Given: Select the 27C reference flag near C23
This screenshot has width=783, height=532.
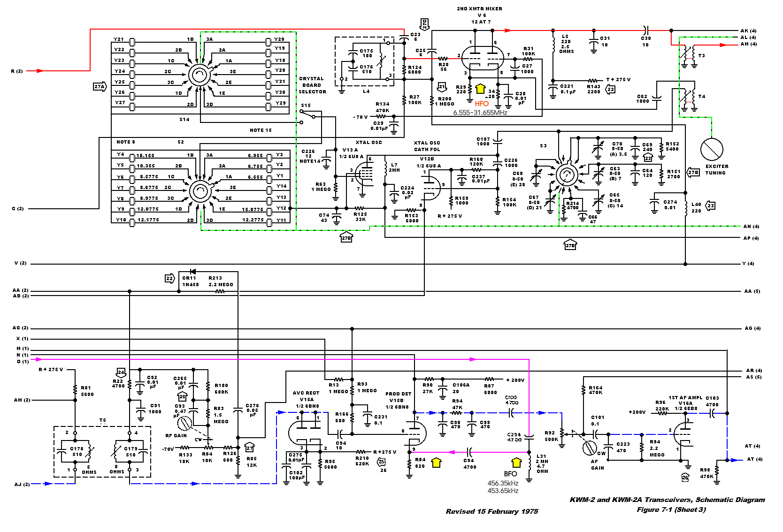Looking at the screenshot, I should tap(424, 24).
